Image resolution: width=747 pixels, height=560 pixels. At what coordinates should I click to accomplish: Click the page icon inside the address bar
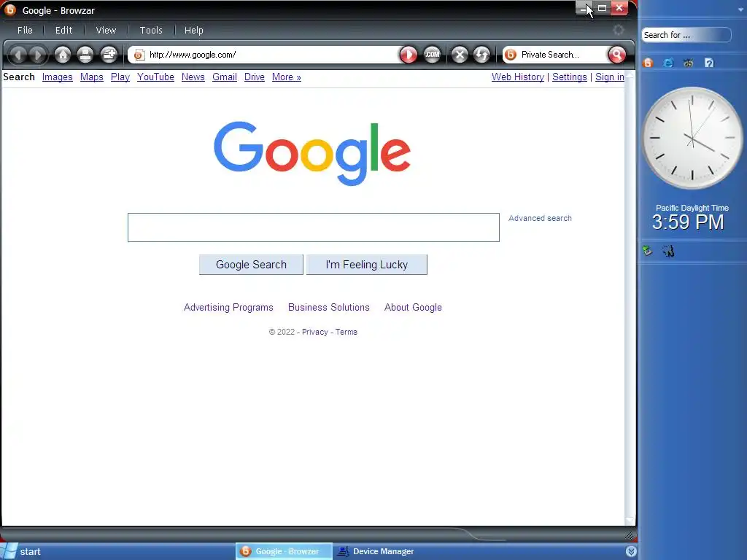(x=139, y=55)
